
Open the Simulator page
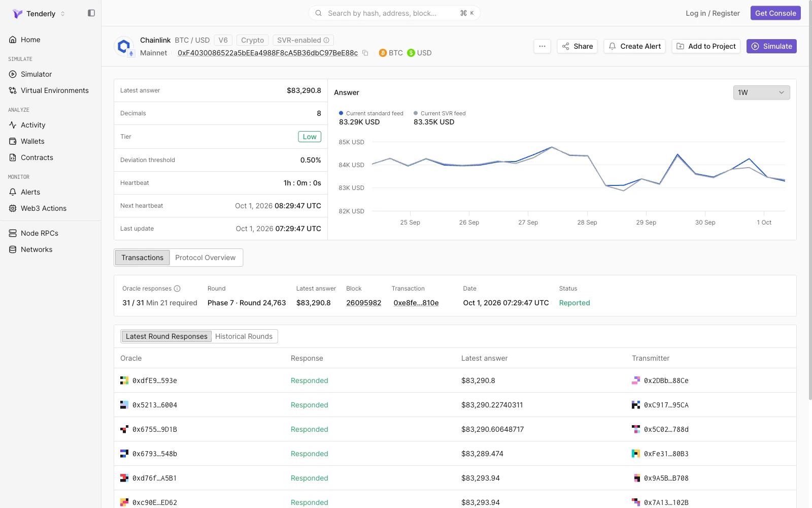[36, 74]
